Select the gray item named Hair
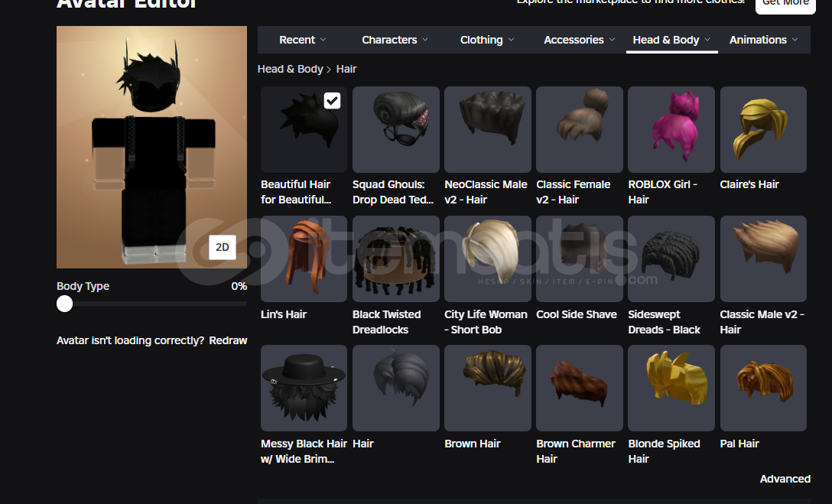Screen dimensions: 832x504 point(396,389)
